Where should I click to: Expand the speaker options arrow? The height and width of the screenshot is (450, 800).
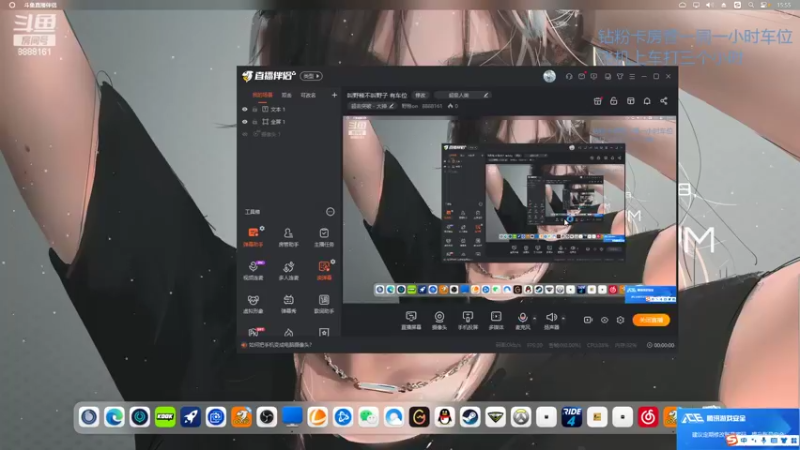563,318
